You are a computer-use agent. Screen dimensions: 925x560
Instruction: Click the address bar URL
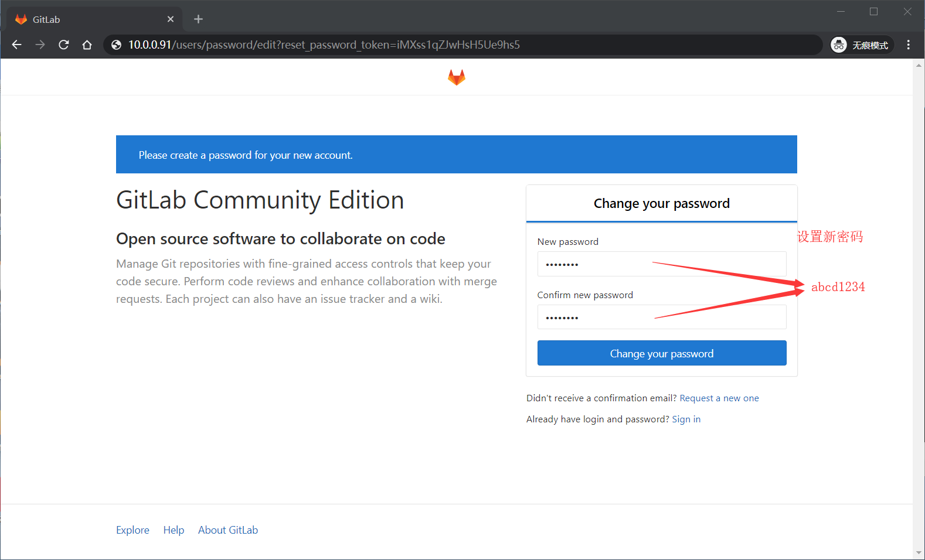pyautogui.click(x=324, y=45)
